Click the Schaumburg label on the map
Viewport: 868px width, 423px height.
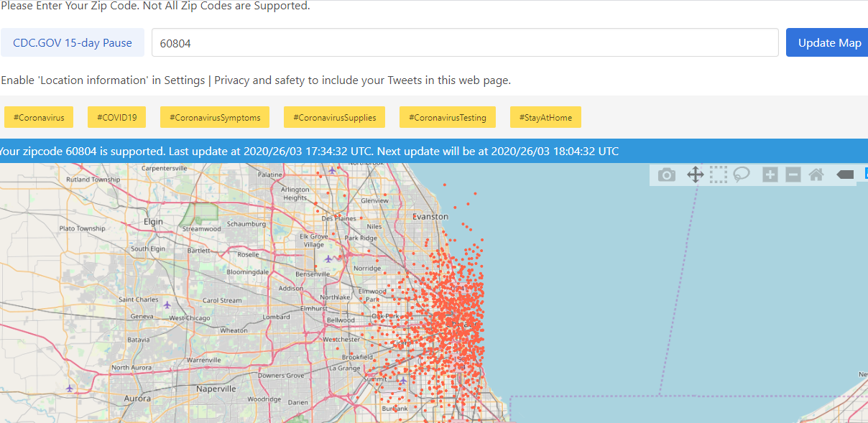click(x=246, y=223)
